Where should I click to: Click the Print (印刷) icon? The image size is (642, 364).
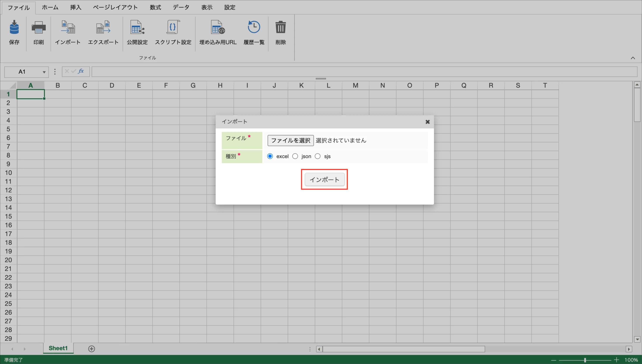(x=38, y=27)
